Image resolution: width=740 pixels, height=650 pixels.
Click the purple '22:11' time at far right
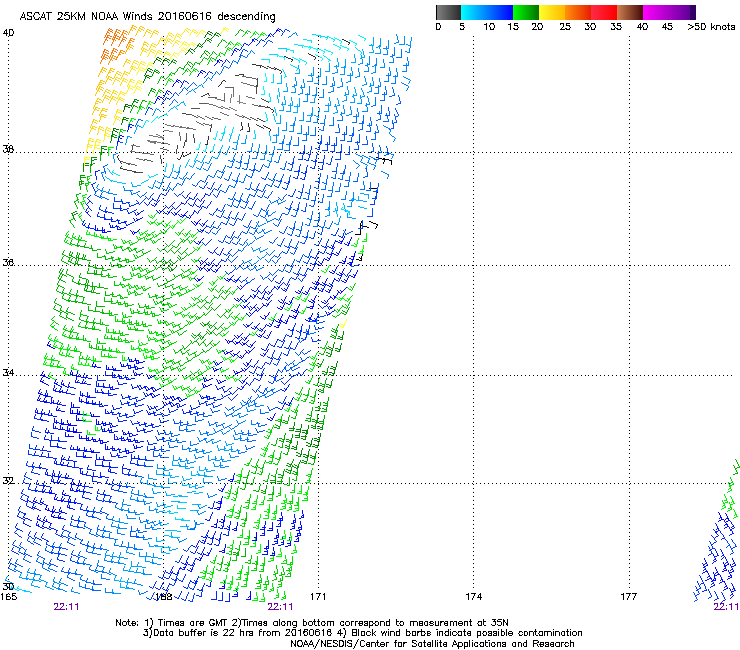726,607
